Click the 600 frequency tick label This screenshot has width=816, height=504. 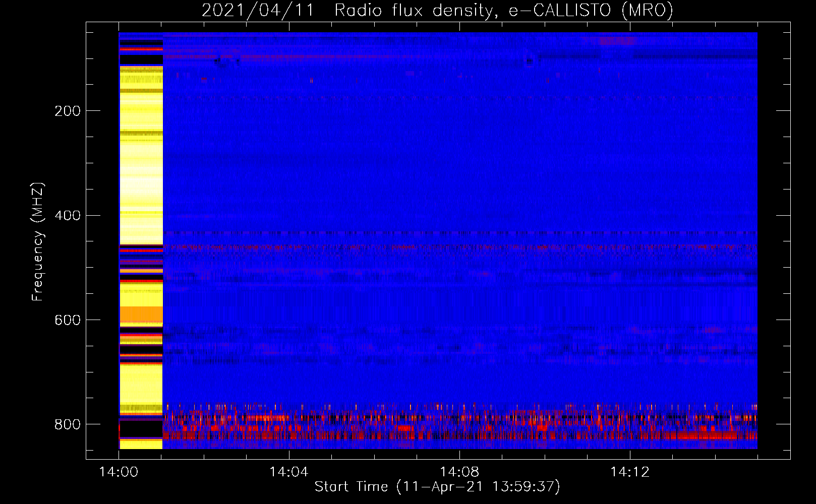(x=68, y=321)
